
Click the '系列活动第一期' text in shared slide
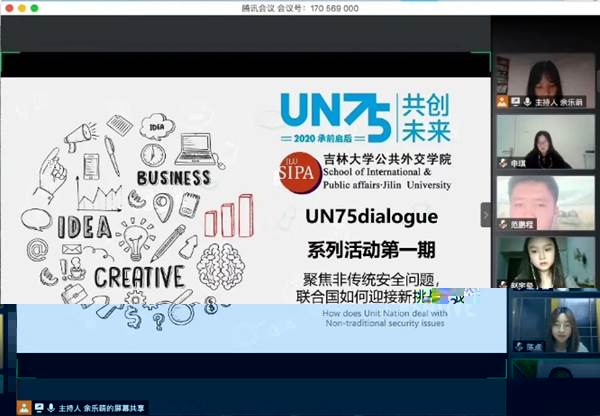click(372, 250)
